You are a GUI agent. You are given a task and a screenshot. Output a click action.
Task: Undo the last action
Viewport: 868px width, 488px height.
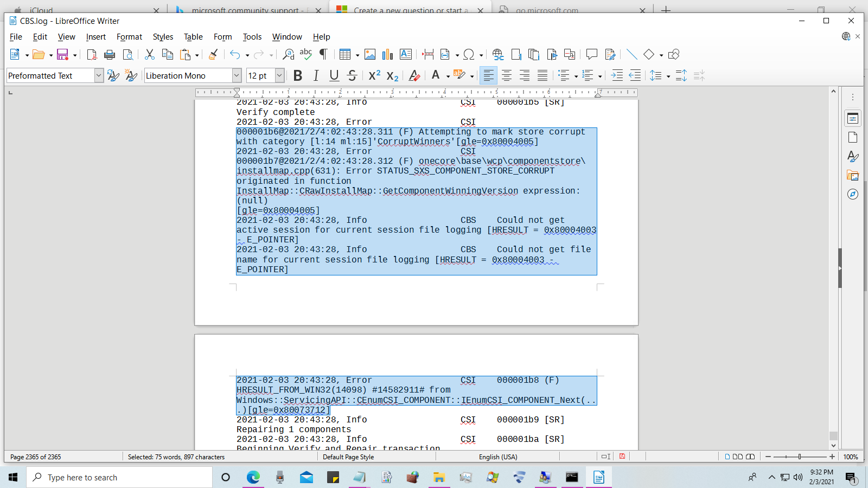235,54
